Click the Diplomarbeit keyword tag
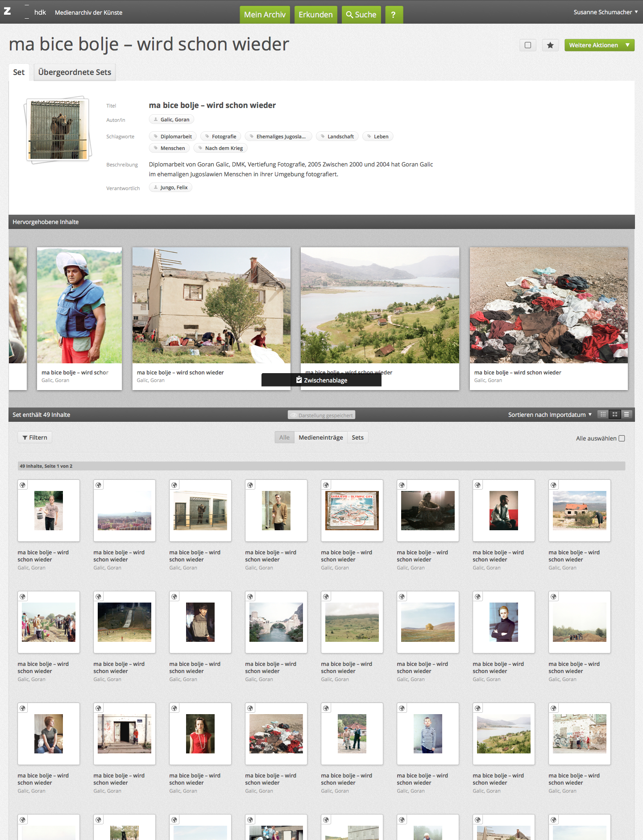Image resolution: width=643 pixels, height=840 pixels. (x=173, y=137)
